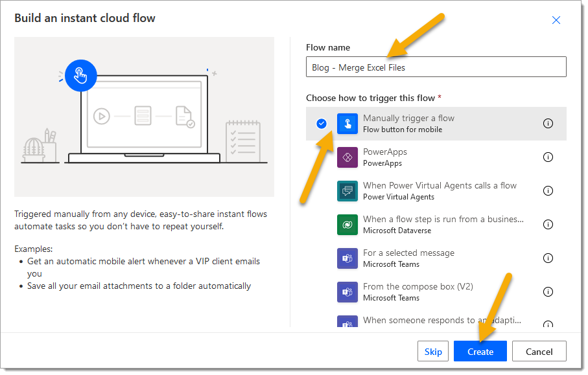
Task: Click the 'Build an instant cloud flow' heading
Action: click(85, 18)
